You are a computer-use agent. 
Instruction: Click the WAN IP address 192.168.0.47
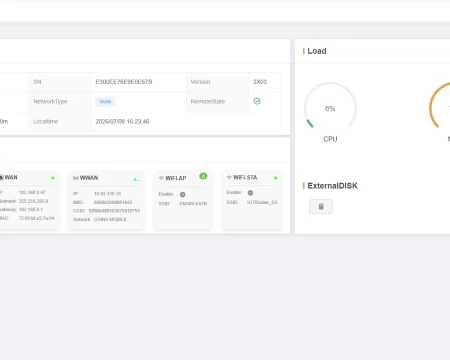[32, 192]
